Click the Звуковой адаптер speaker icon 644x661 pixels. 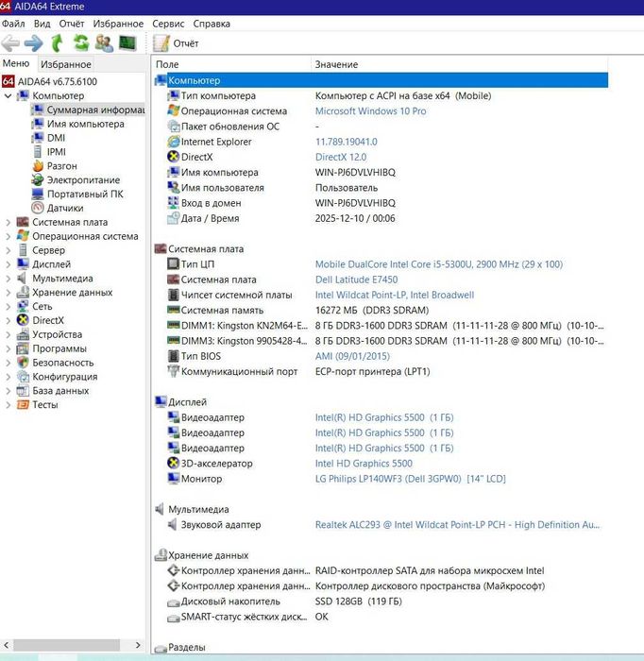(173, 524)
